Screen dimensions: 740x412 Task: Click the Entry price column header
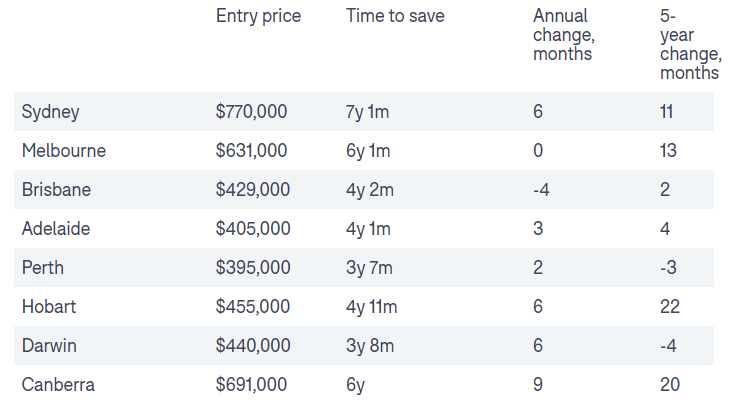pos(258,16)
